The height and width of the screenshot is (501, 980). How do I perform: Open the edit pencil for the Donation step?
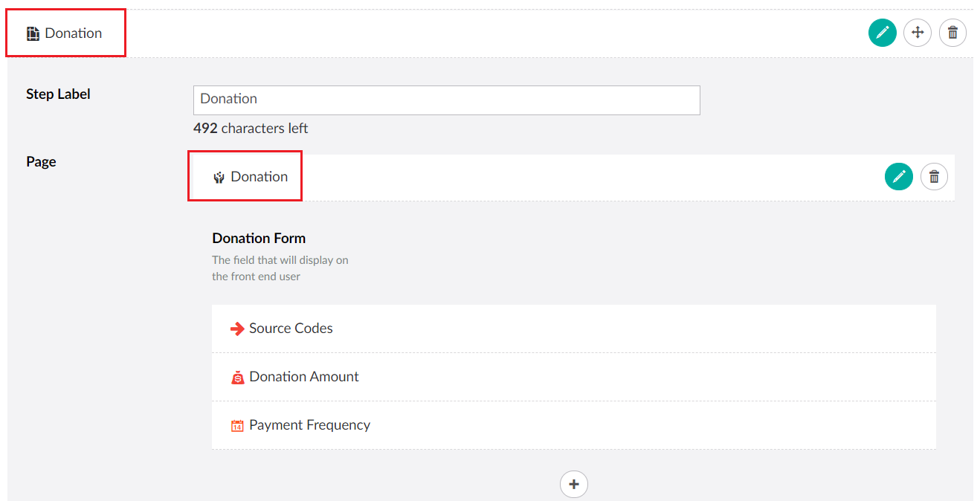point(883,33)
